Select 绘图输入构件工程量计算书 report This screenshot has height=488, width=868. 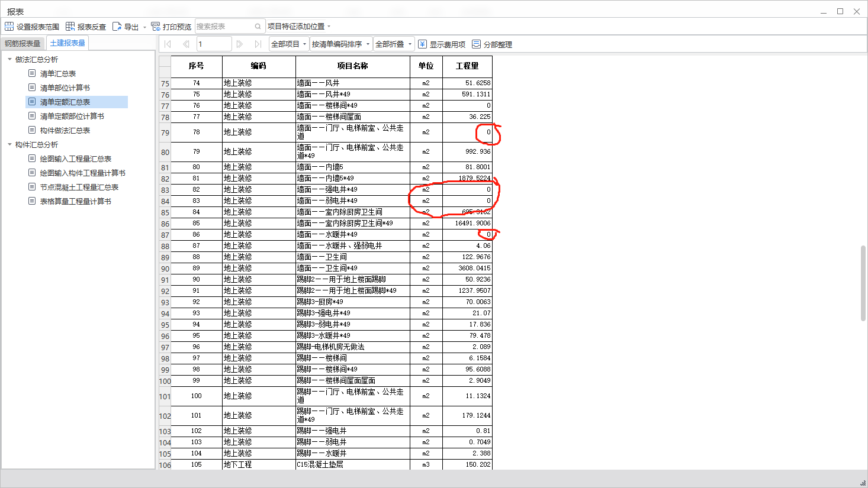[83, 173]
